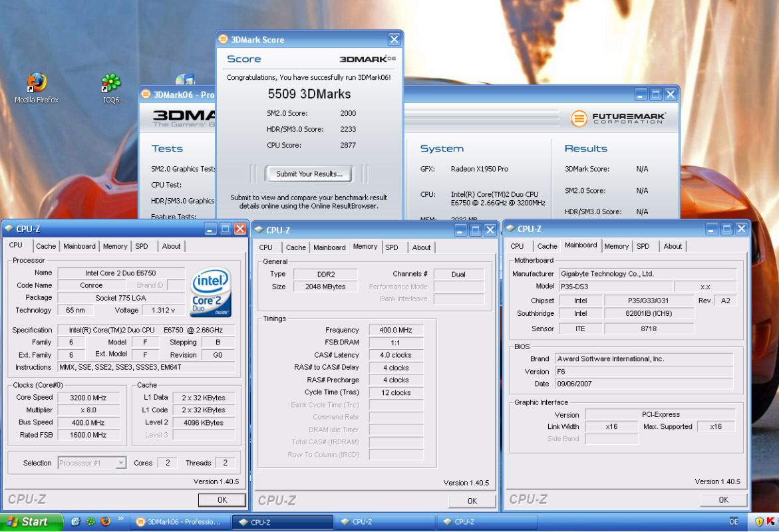Click the yellow shield tray icon

(758, 521)
